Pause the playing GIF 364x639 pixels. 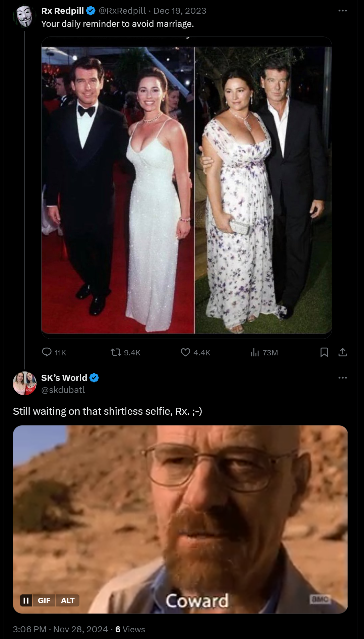(26, 600)
